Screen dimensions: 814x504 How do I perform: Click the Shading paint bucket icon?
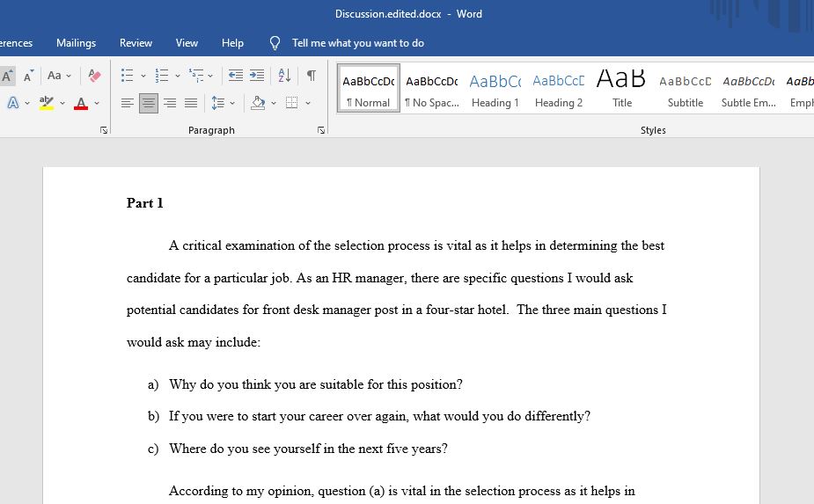(258, 103)
